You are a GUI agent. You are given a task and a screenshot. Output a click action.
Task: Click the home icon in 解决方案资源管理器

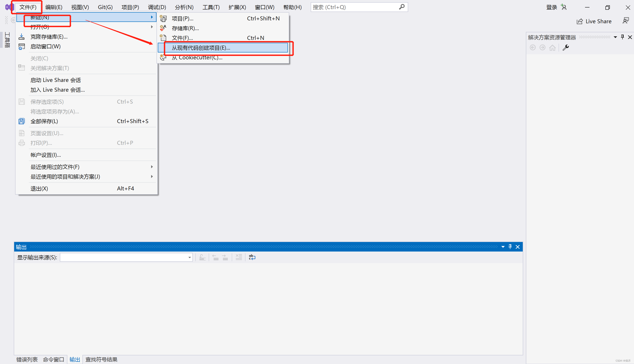552,48
